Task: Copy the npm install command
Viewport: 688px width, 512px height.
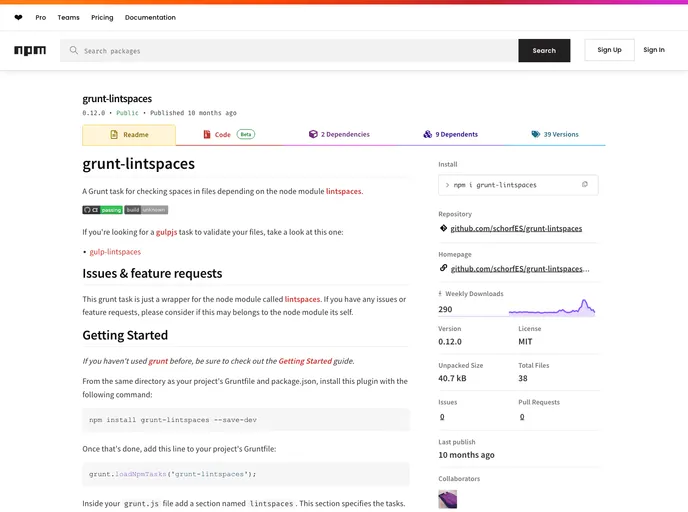Action: pyautogui.click(x=584, y=185)
